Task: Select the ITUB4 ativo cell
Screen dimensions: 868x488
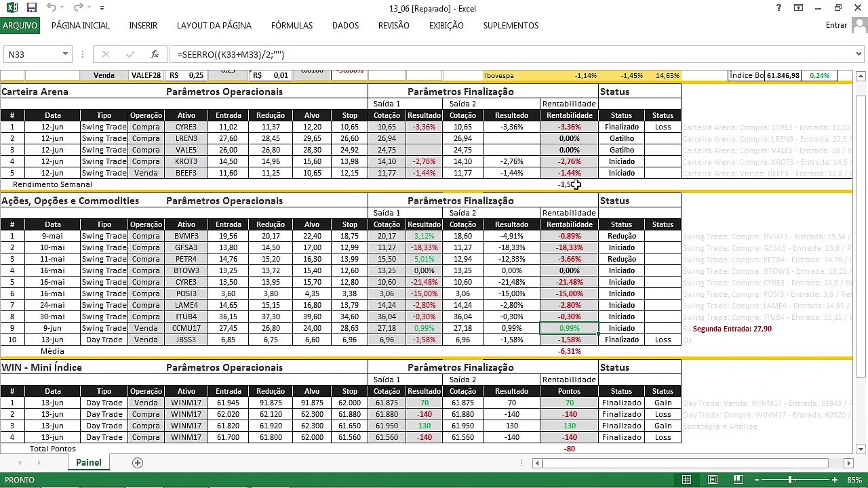Action: click(186, 317)
